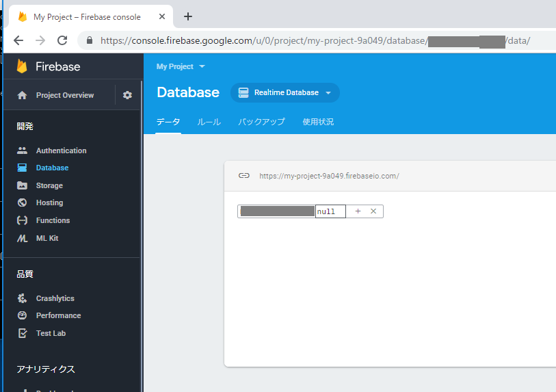Switch to the バックアップ tab
Viewport: 556px width, 392px height.
pyautogui.click(x=261, y=122)
